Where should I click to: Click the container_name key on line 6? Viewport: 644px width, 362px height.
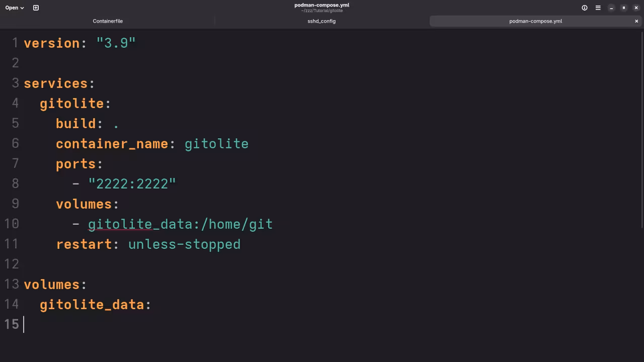[x=112, y=144]
